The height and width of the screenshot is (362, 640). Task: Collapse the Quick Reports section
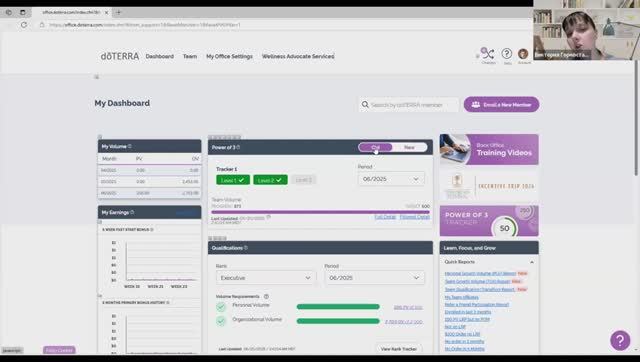pyautogui.click(x=531, y=262)
